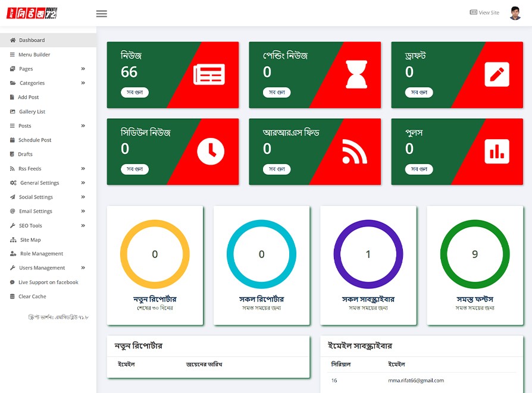The image size is (532, 393).
Task: Click the purple সকল সাবস্ক্রাইবার circle
Action: [368, 254]
